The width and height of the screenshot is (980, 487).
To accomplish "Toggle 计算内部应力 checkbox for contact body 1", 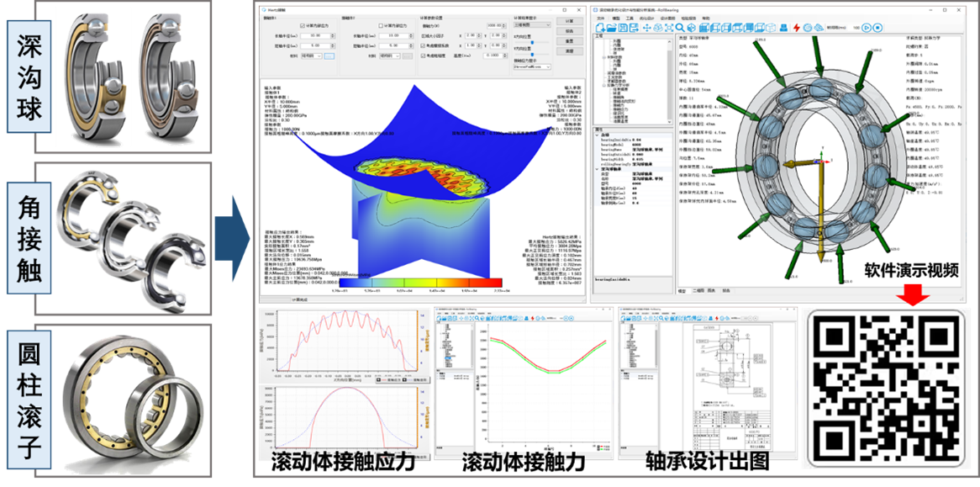I will pos(300,25).
